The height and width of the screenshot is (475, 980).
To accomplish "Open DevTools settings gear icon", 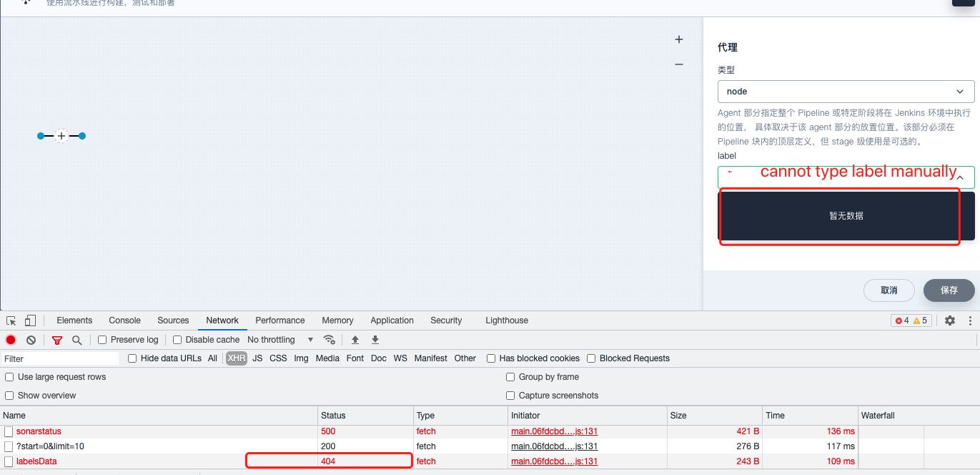I will pyautogui.click(x=950, y=320).
